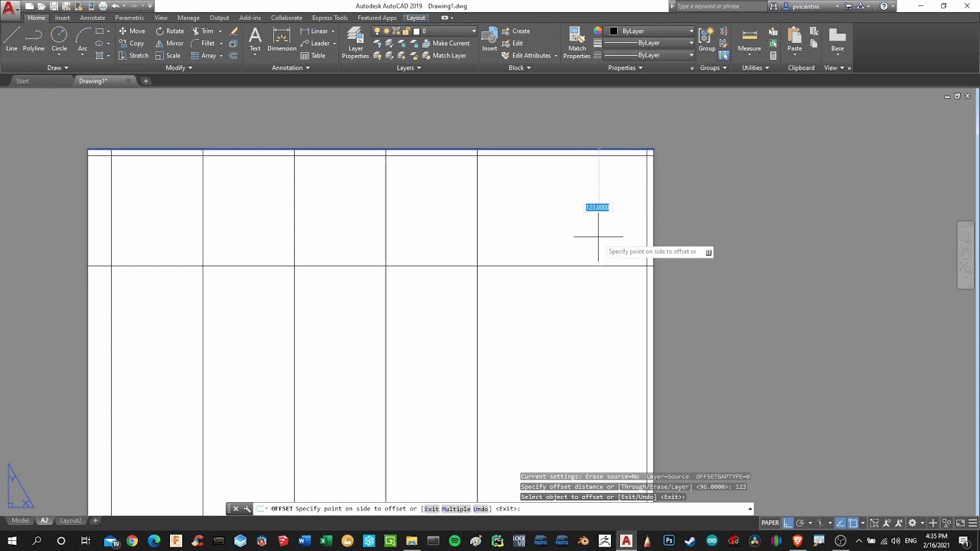This screenshot has height=551, width=980.
Task: Choose the Undo option in command line
Action: [480, 509]
